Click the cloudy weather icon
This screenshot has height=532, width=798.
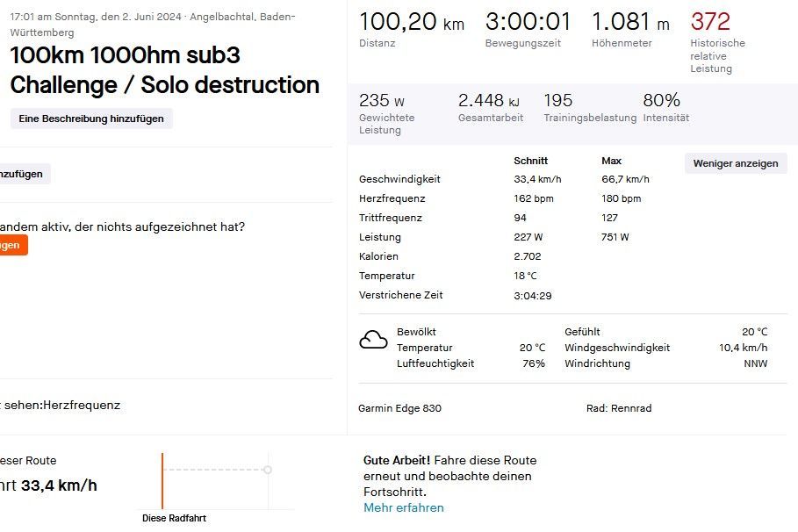pos(373,340)
